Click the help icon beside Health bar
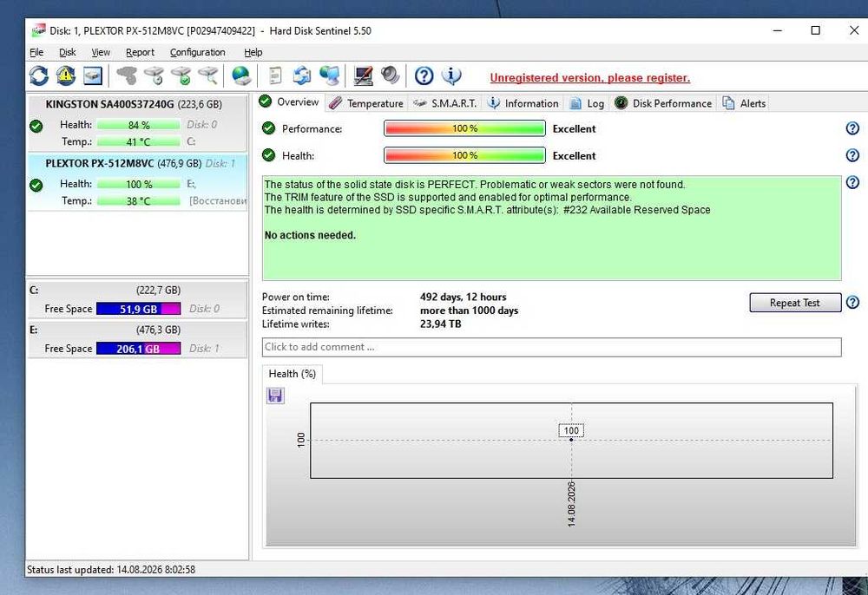 pos(852,155)
